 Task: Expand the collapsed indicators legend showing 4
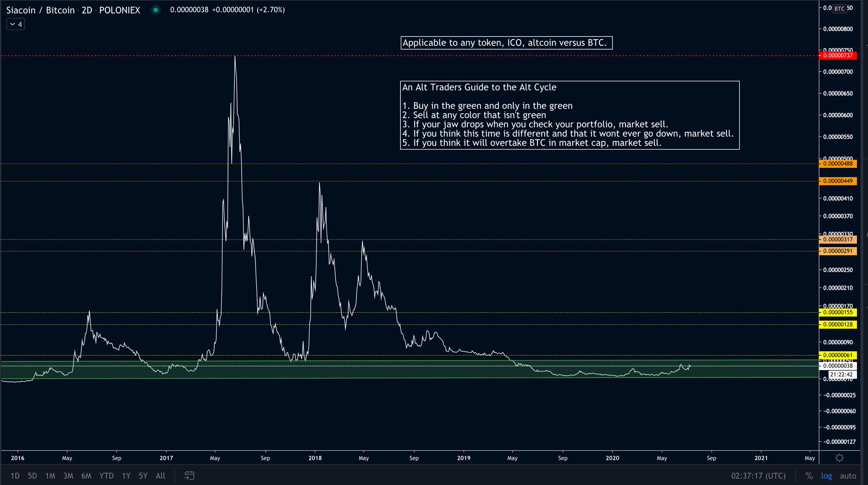pyautogui.click(x=16, y=24)
